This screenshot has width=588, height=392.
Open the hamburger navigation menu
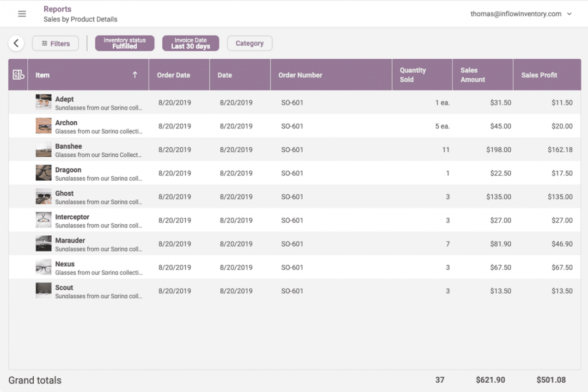[x=21, y=14]
